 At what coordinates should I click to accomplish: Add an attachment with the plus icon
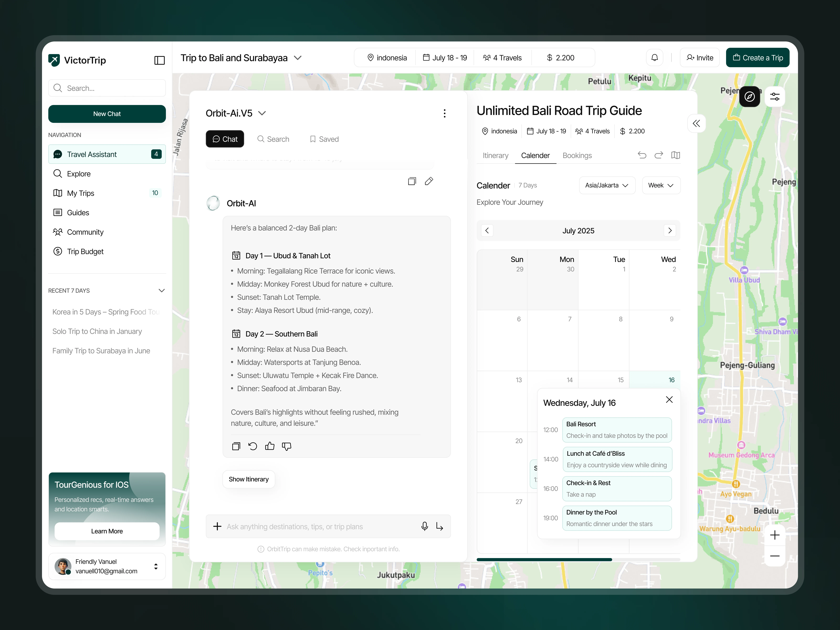(217, 526)
